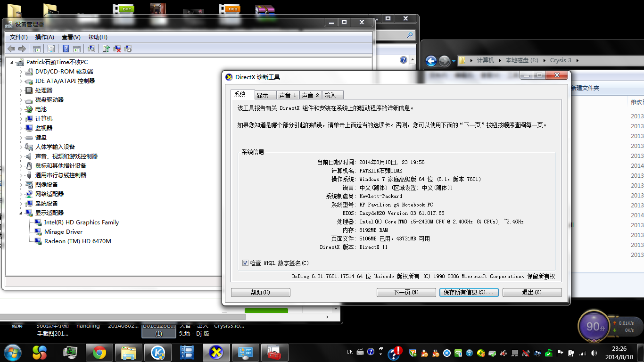Toggle the action pane toolbar icon
The height and width of the screenshot is (362, 644).
pos(76,49)
